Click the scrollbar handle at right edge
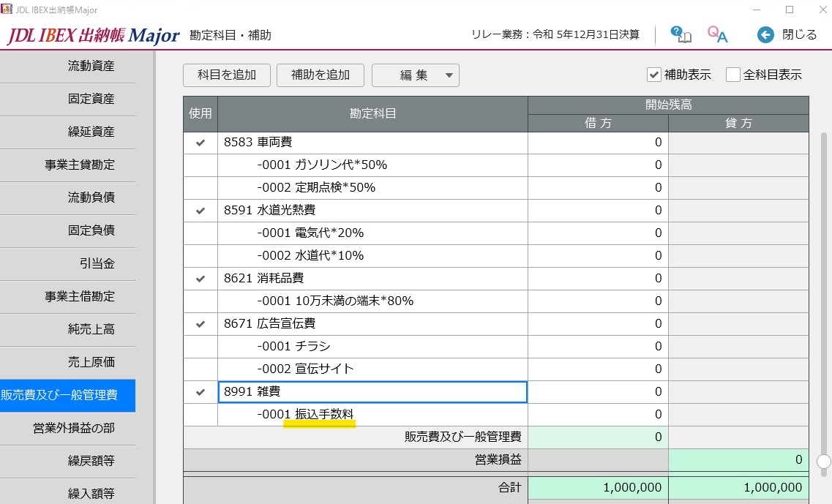The height and width of the screenshot is (504, 832). tap(823, 461)
